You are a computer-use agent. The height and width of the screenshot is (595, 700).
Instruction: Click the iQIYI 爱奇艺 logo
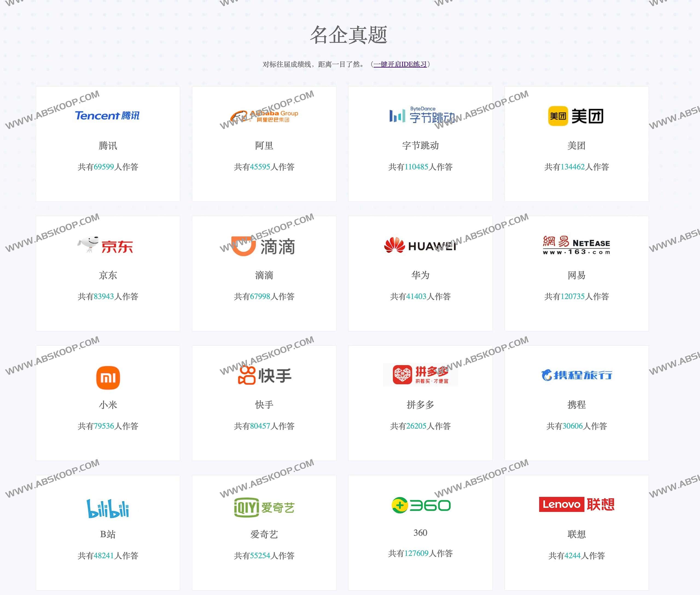tap(264, 504)
